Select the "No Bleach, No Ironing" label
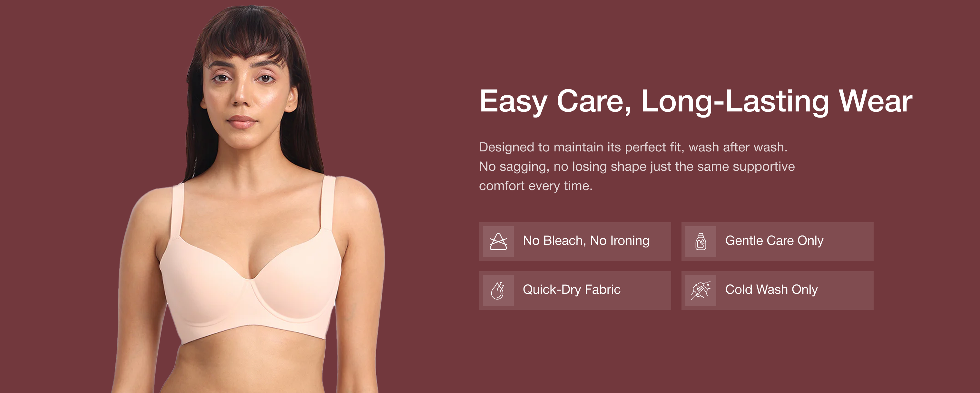This screenshot has width=980, height=393. 586,241
